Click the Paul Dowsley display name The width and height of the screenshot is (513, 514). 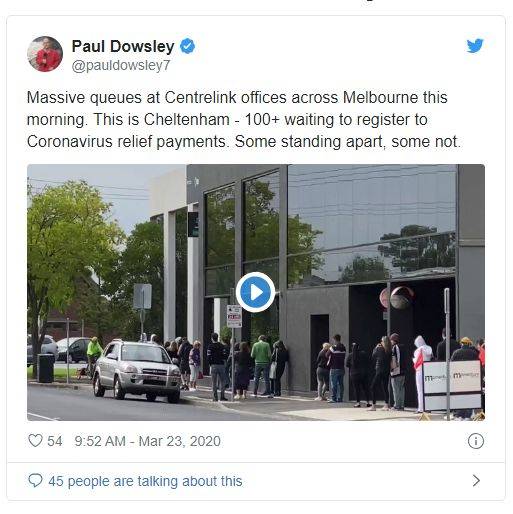123,46
